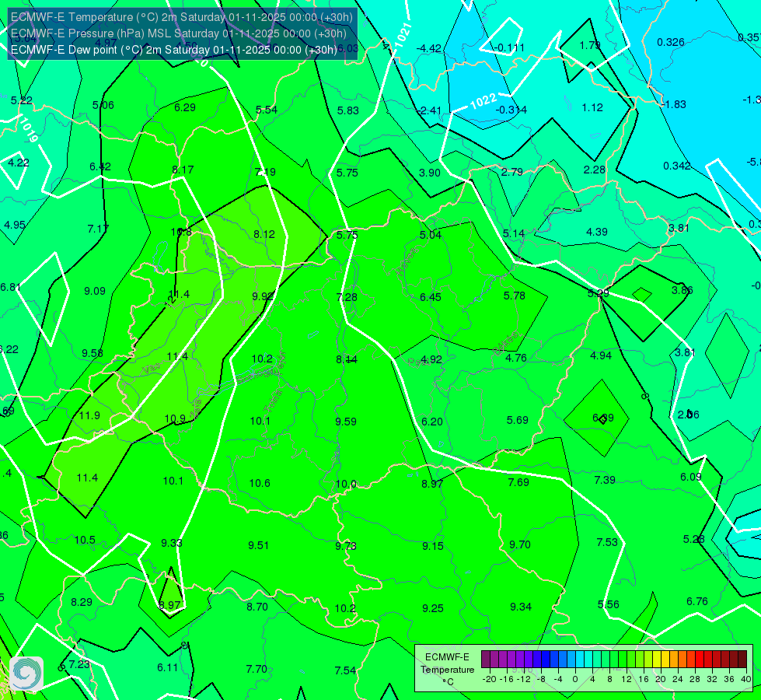Viewport: 761px width, 700px height.
Task: Click the 0.342 temperature value
Action: tap(677, 166)
